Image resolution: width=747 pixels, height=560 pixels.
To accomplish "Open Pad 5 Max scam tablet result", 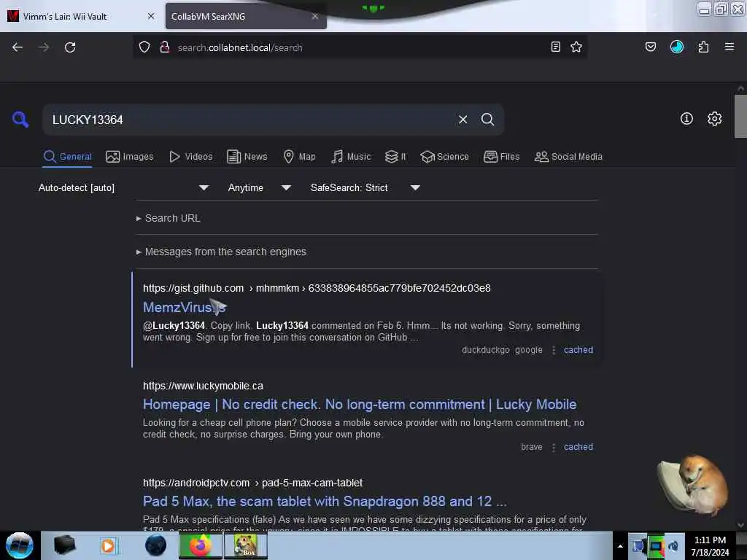I will (325, 501).
